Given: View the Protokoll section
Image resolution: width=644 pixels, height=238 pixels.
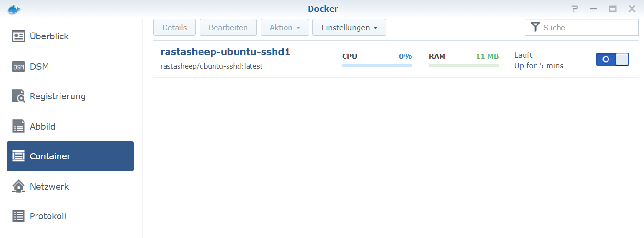Looking at the screenshot, I should coord(70,216).
